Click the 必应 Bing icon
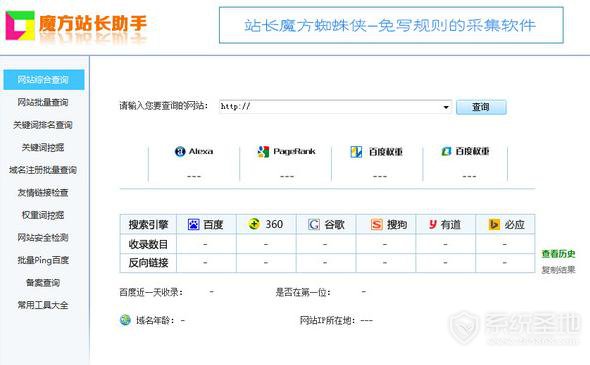The height and width of the screenshot is (365, 590). [x=494, y=224]
